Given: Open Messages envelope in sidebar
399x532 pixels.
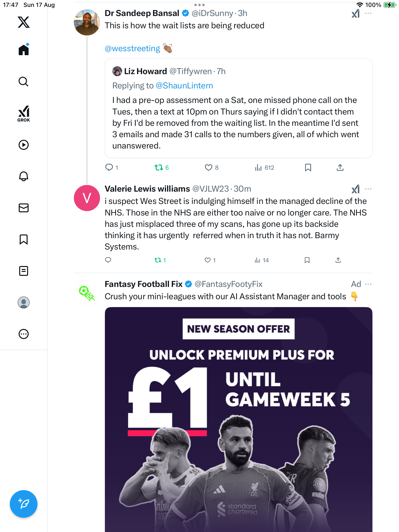Looking at the screenshot, I should [24, 208].
